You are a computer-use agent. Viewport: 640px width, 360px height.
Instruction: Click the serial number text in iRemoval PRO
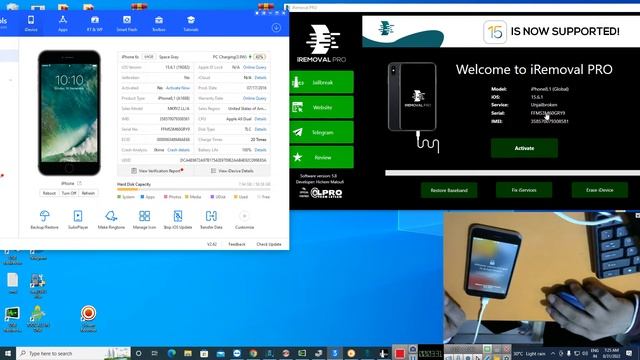click(548, 113)
